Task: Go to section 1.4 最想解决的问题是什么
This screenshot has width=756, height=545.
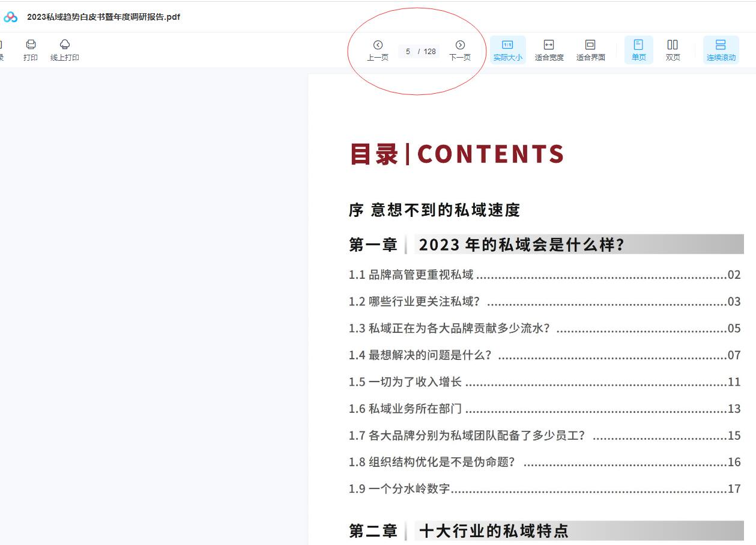Action: pos(429,355)
